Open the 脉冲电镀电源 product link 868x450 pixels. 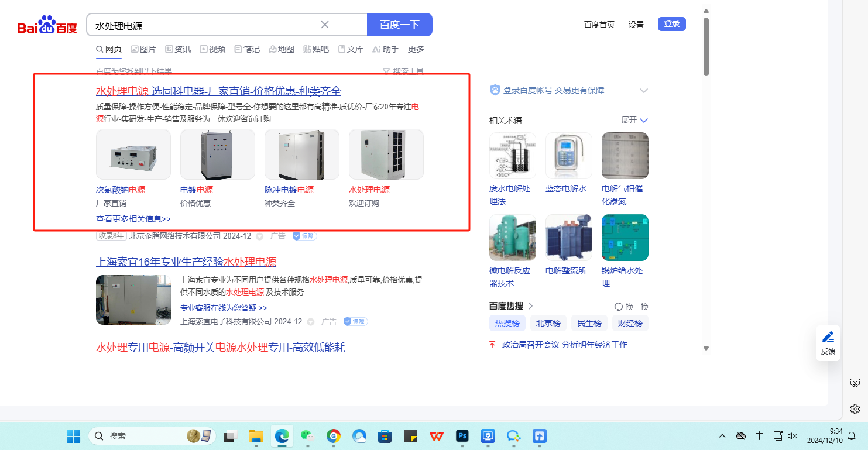[289, 190]
